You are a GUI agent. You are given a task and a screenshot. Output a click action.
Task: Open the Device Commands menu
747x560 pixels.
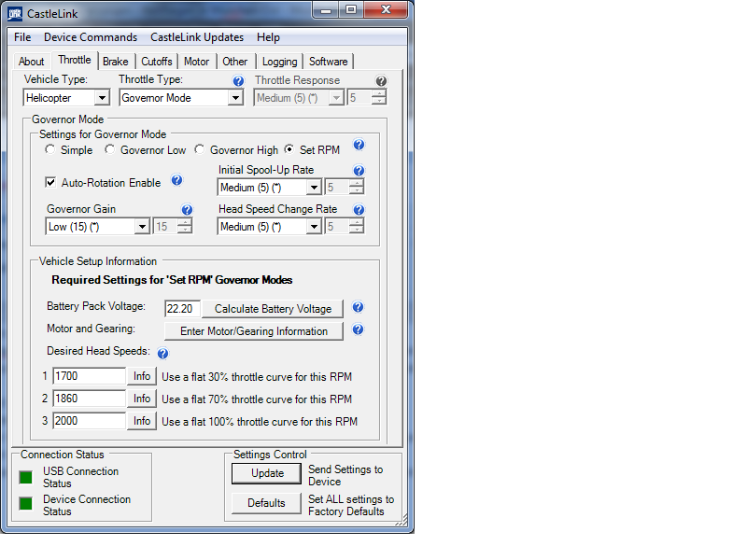(x=91, y=37)
